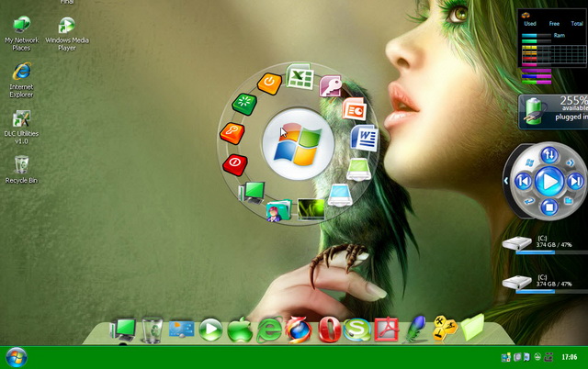The image size is (588, 369).
Task: Open Excel from the circular dock
Action: [x=300, y=76]
